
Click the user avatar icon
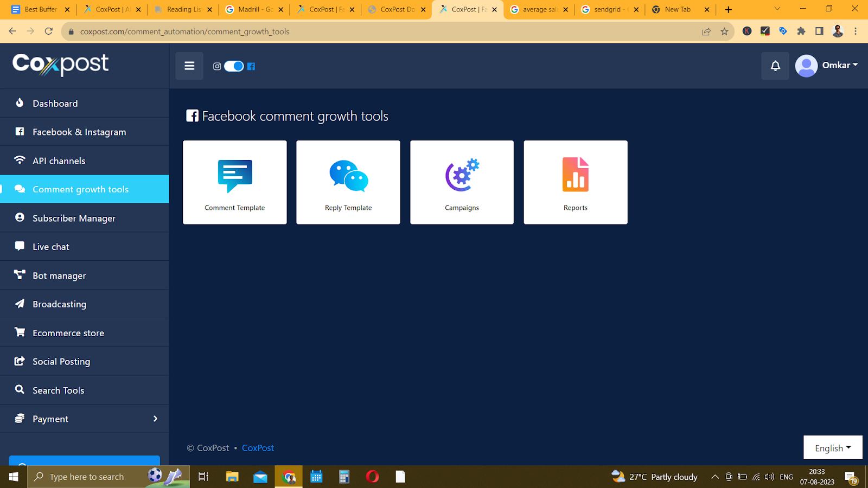806,66
